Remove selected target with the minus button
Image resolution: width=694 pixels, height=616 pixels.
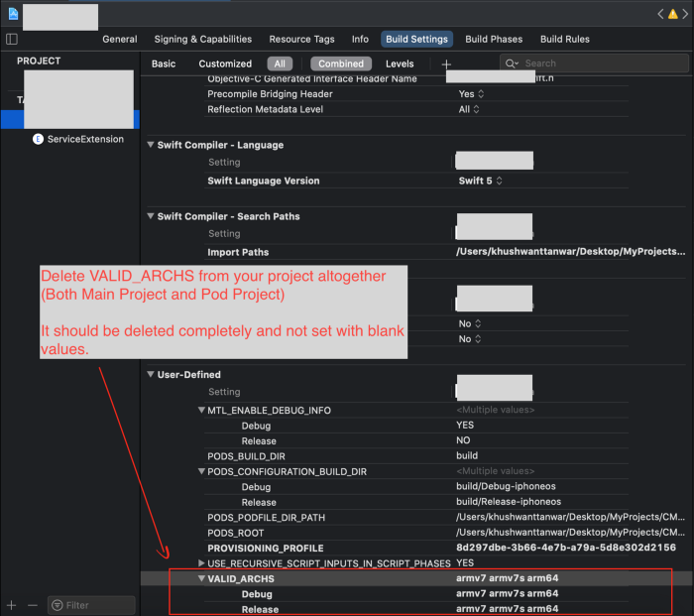(33, 605)
